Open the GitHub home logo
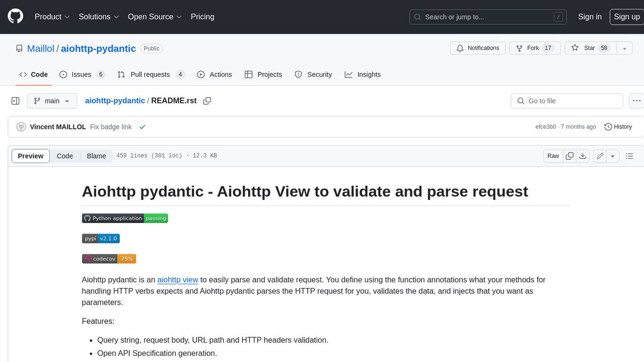 pyautogui.click(x=15, y=17)
